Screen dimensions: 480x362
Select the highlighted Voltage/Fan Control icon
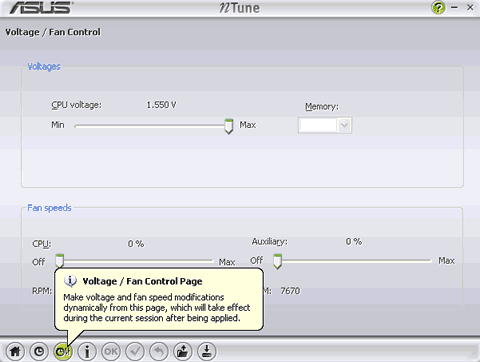click(x=63, y=351)
